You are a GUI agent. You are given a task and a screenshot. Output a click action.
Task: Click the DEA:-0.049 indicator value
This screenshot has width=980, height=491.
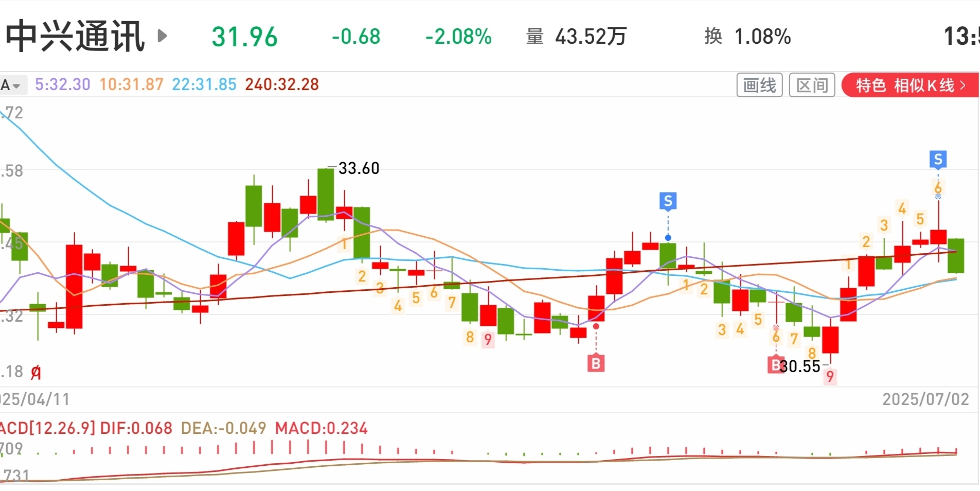pyautogui.click(x=223, y=428)
